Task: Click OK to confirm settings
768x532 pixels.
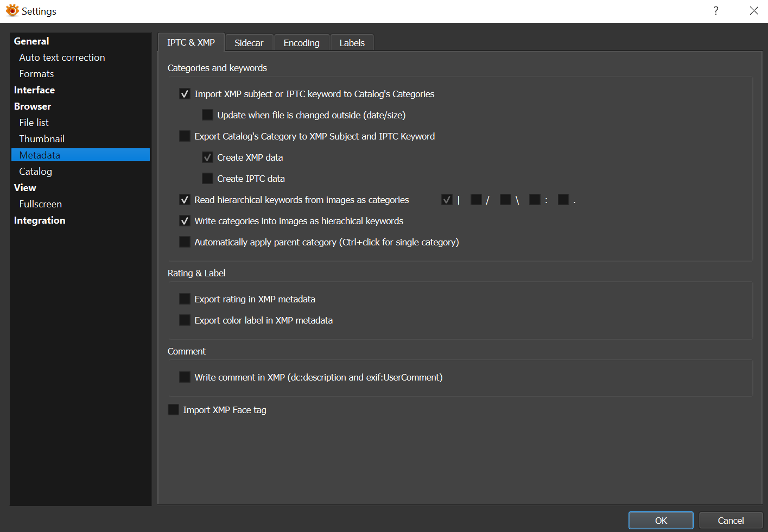Action: point(661,520)
